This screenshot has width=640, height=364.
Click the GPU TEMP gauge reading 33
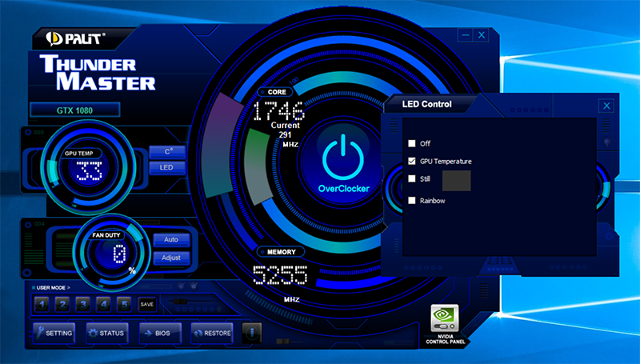(x=90, y=170)
